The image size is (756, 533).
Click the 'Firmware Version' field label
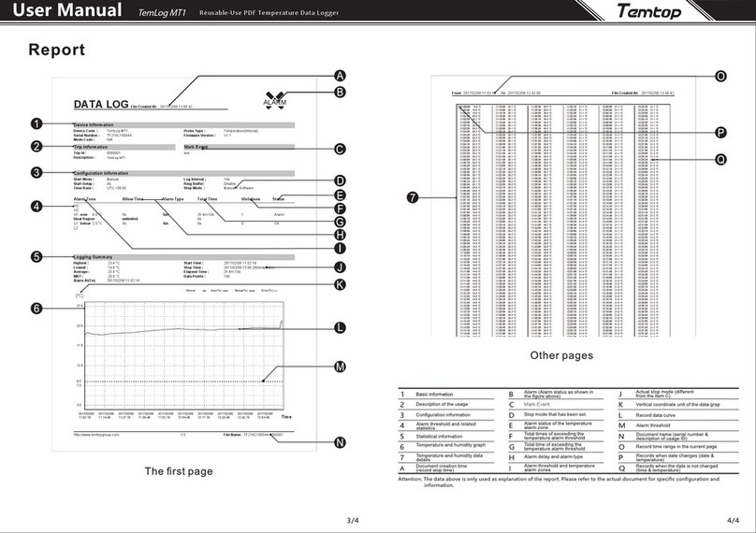pos(199,136)
